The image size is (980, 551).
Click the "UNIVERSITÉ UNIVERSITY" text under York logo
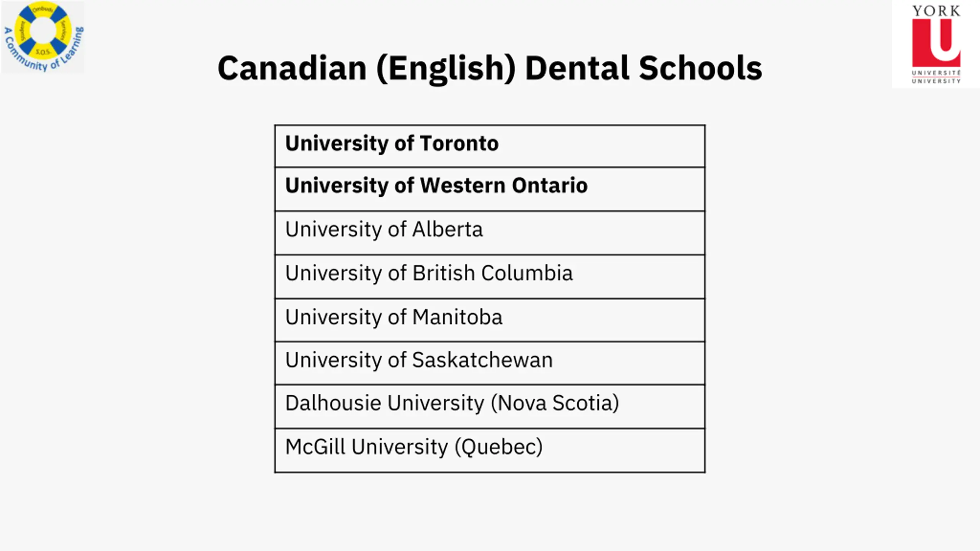pos(936,77)
